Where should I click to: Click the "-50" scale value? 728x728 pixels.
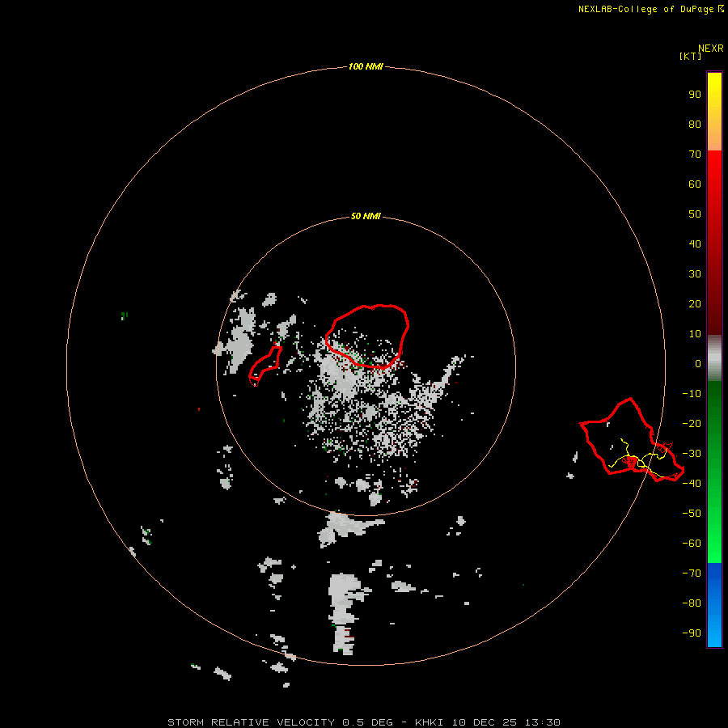point(692,514)
